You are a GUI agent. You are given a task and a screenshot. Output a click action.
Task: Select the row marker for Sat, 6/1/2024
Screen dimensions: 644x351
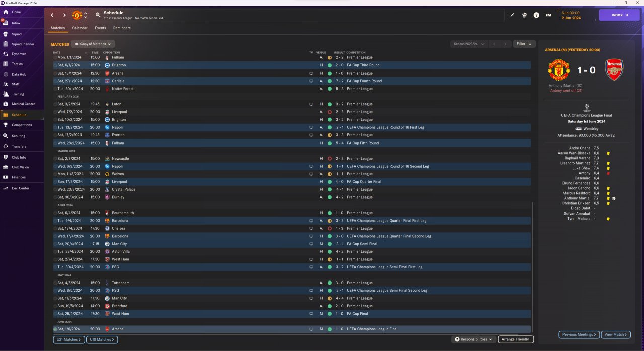coord(55,65)
